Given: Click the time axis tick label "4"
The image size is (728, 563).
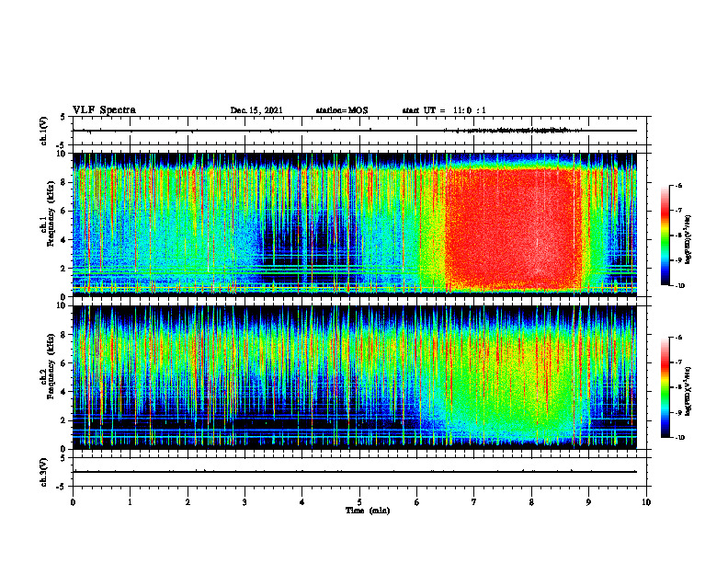Looking at the screenshot, I should coord(302,502).
